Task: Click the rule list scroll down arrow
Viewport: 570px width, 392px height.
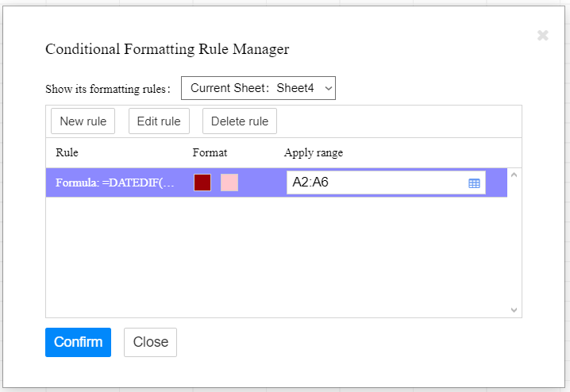Action: click(514, 309)
